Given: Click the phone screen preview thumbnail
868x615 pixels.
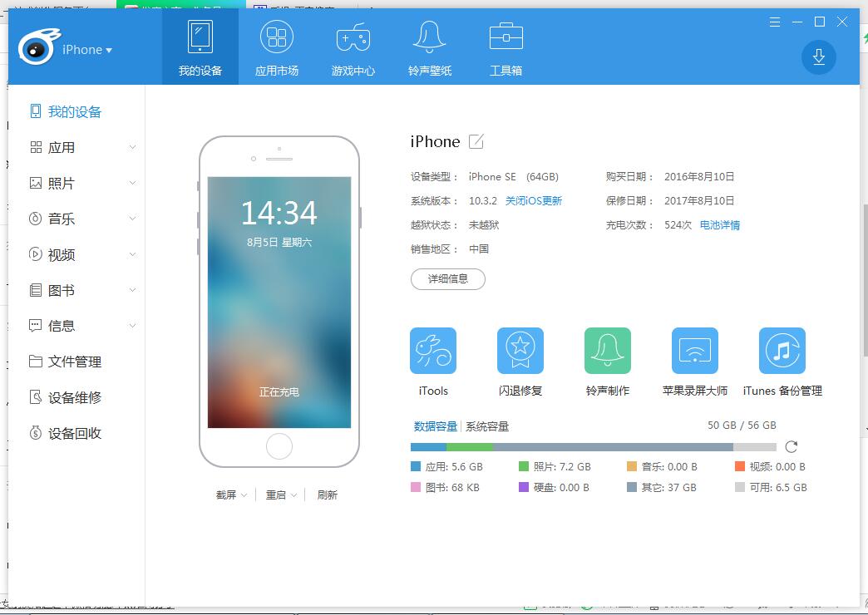Looking at the screenshot, I should coord(279,299).
